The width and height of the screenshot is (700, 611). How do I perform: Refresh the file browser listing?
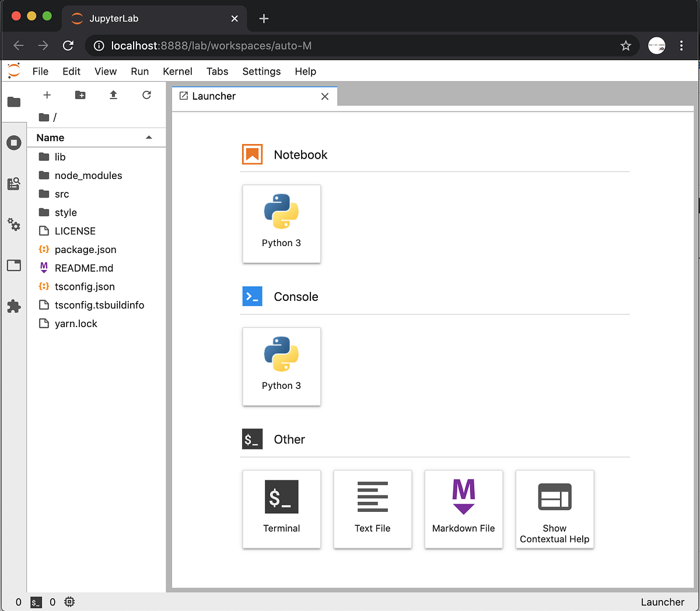tap(146, 94)
